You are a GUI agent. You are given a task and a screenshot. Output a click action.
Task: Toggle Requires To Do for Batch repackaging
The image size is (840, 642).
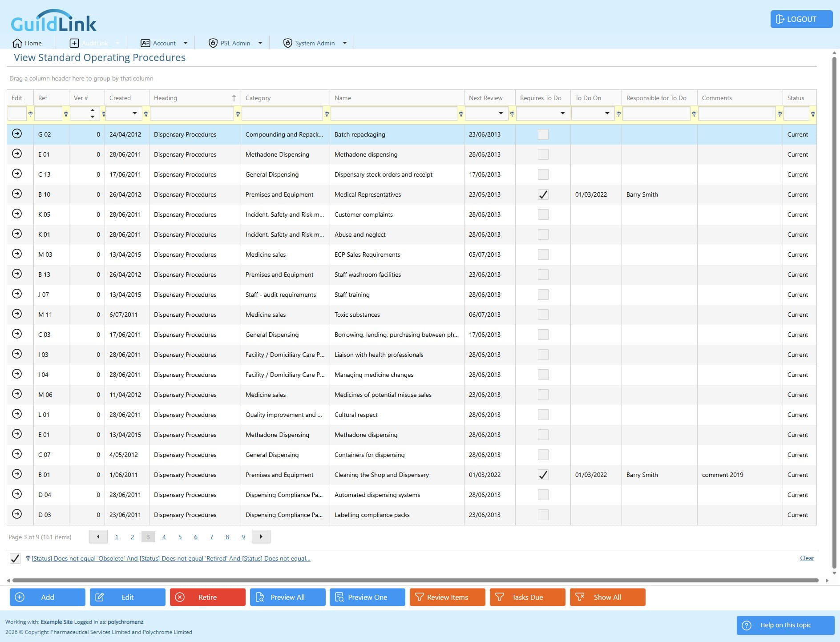[x=543, y=134]
